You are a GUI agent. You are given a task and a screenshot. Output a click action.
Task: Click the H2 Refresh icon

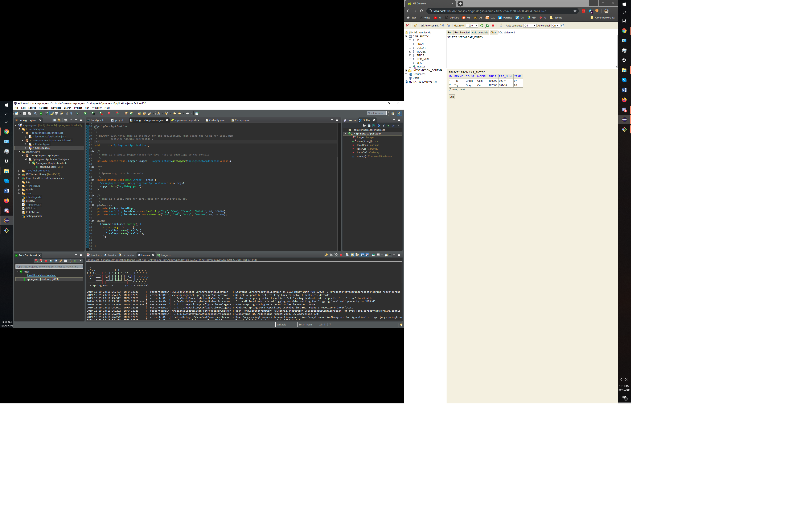[415, 26]
